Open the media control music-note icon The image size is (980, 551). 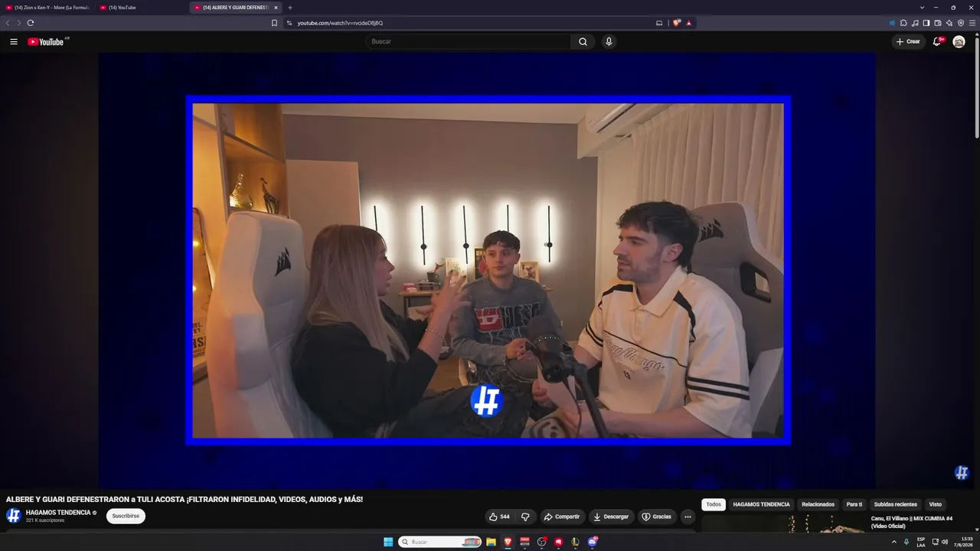(915, 23)
